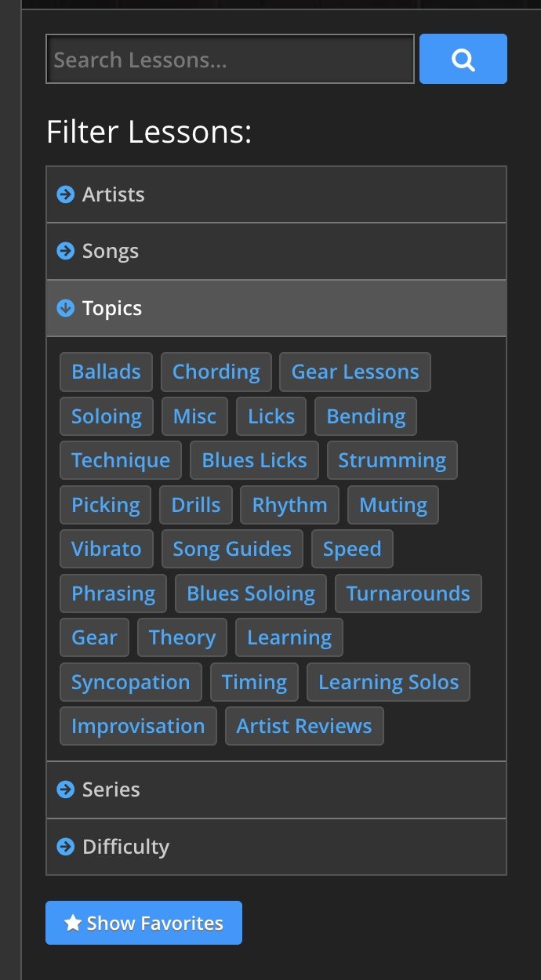This screenshot has height=980, width=541.
Task: Select the Gear Lessons topic tag
Action: [x=355, y=372]
